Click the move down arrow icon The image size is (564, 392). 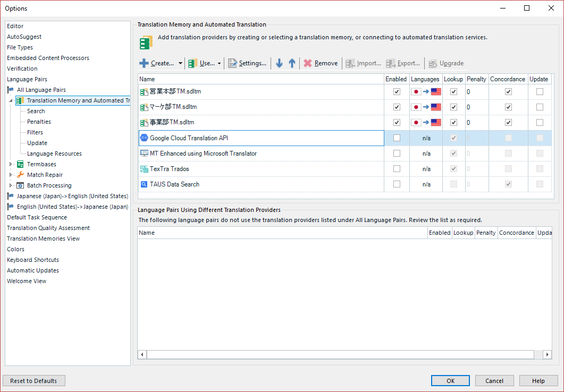pyautogui.click(x=279, y=63)
